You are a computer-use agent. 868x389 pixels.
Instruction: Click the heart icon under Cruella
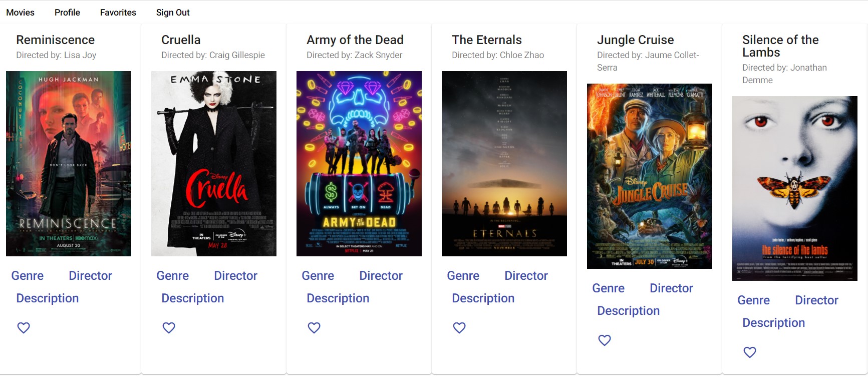(x=168, y=327)
